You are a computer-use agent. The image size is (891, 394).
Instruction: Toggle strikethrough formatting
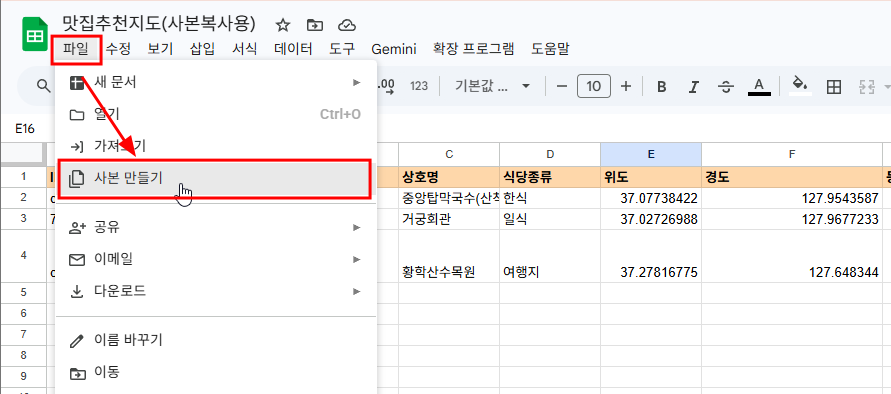(725, 86)
